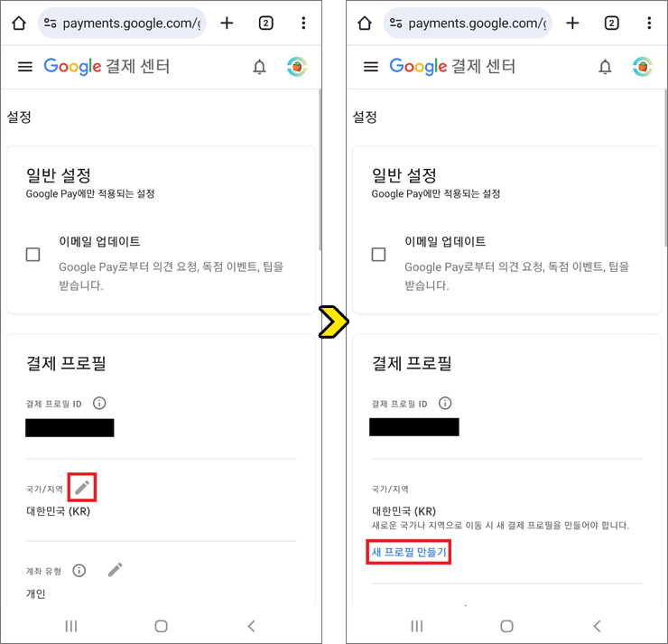668x644 pixels.
Task: Open the hamburger menu in the left screenshot
Action: (25, 67)
